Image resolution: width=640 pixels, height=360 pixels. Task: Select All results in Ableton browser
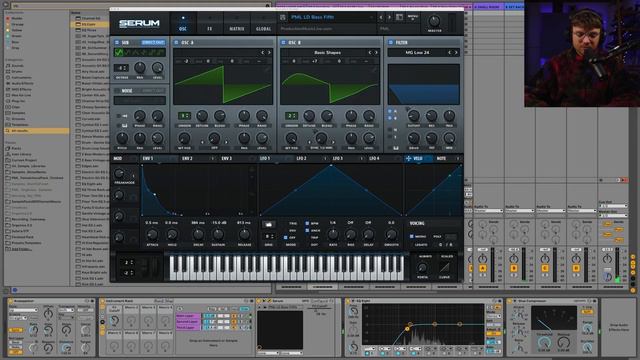click(36, 131)
